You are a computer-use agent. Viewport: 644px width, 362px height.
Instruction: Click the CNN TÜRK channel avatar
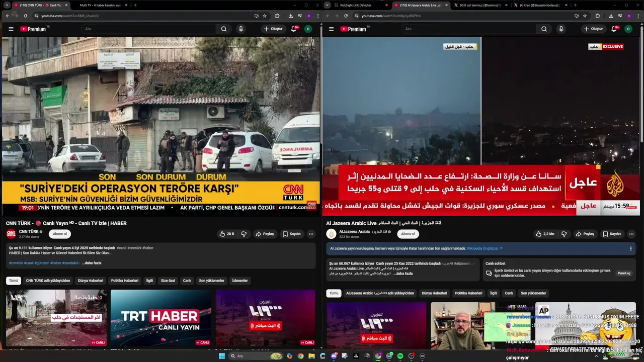[x=11, y=234]
